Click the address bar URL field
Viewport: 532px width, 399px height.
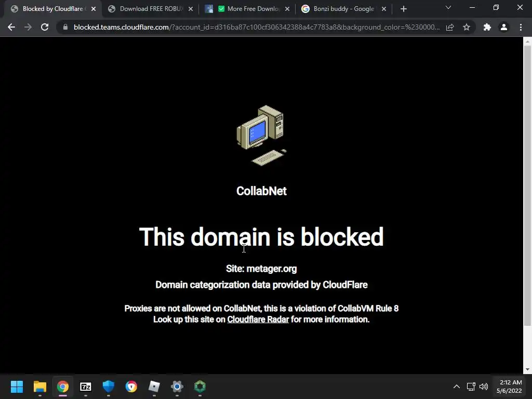tap(257, 27)
